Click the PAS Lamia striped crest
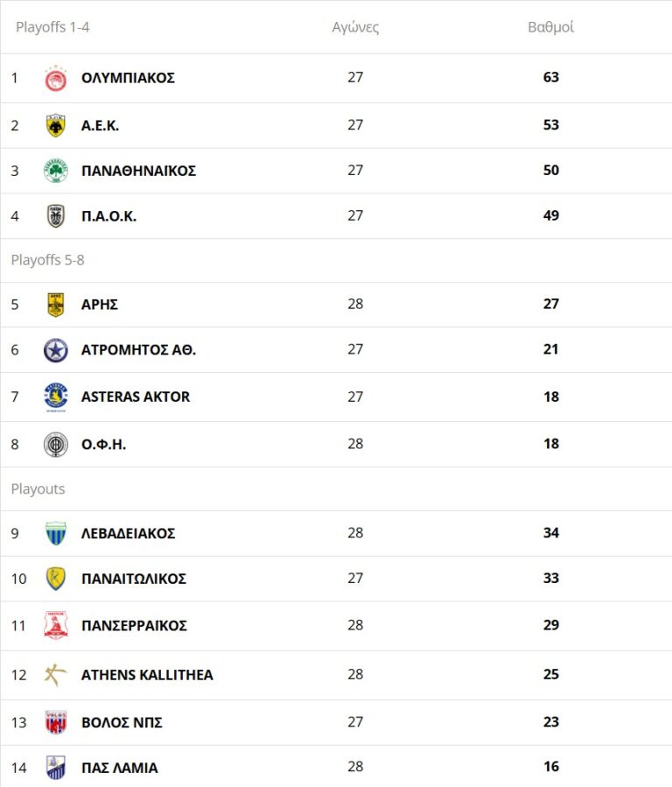 click(56, 768)
